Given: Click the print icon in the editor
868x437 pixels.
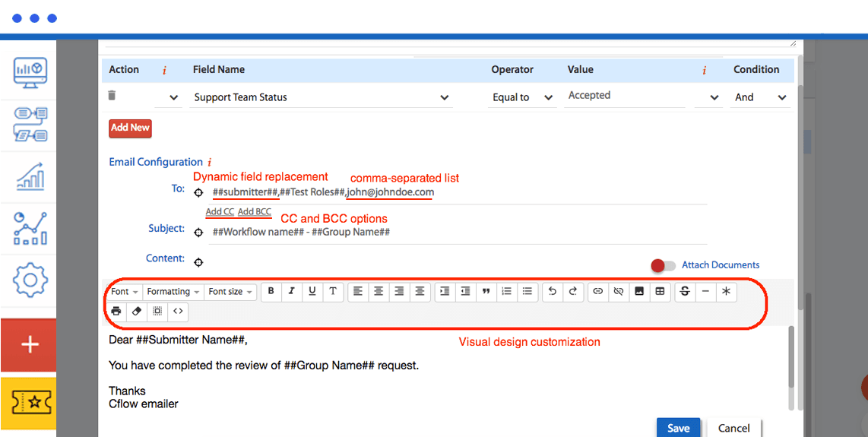Looking at the screenshot, I should [116, 311].
